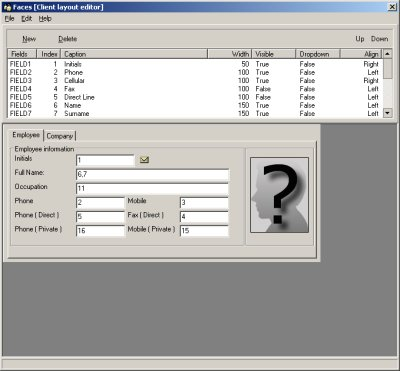This screenshot has height=371, width=400.
Task: Open the File menu
Action: pos(9,19)
